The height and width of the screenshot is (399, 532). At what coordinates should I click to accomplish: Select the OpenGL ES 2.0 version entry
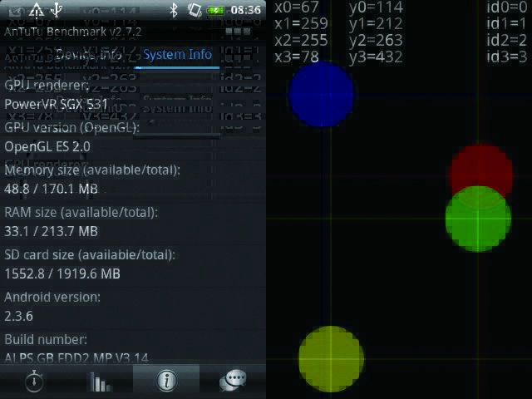point(47,146)
